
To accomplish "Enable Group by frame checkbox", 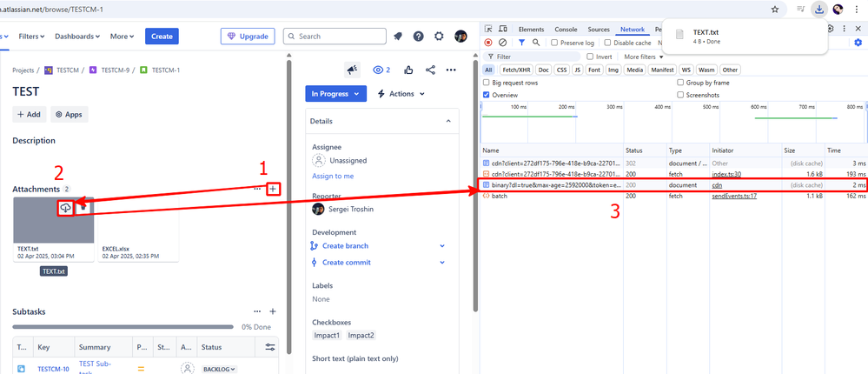I will pos(680,83).
